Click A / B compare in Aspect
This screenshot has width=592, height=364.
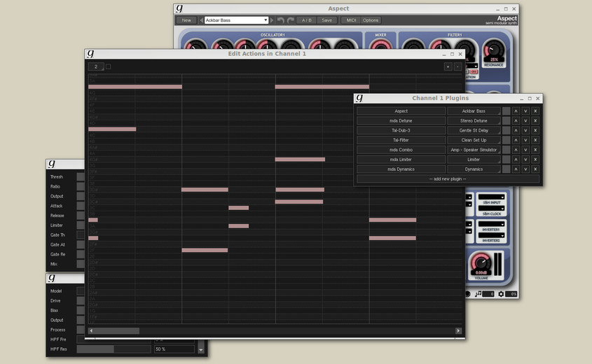pyautogui.click(x=307, y=20)
